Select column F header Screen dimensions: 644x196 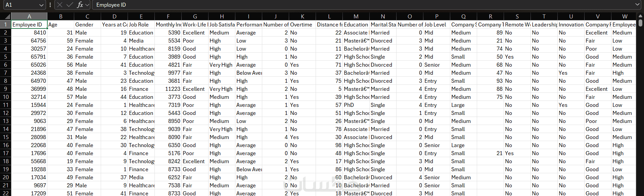[168, 16]
